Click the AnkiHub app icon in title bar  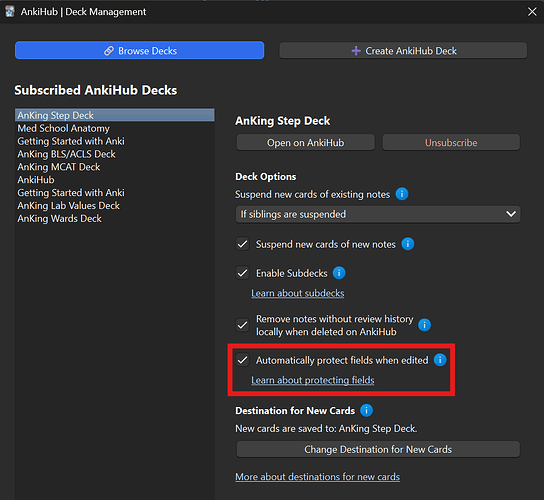[x=10, y=11]
